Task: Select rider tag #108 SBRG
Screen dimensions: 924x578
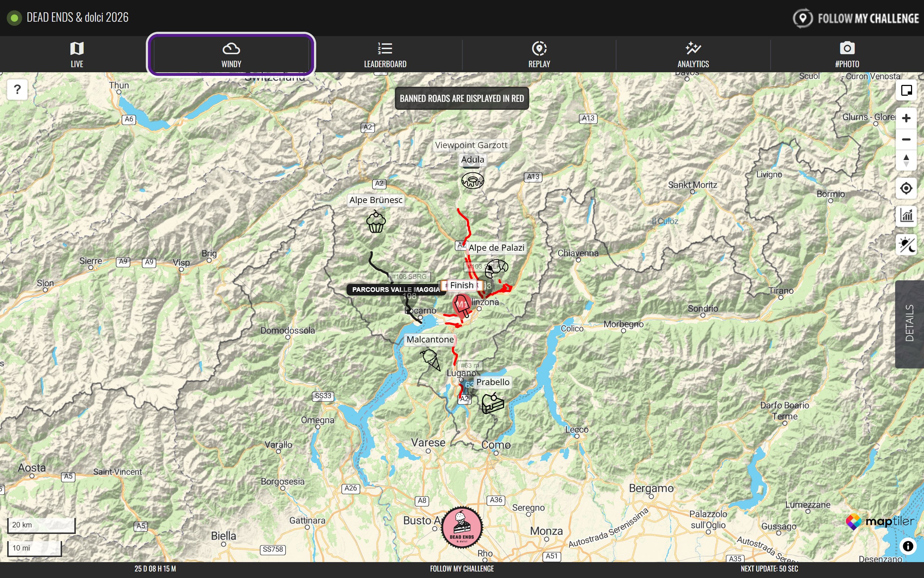Action: (409, 276)
